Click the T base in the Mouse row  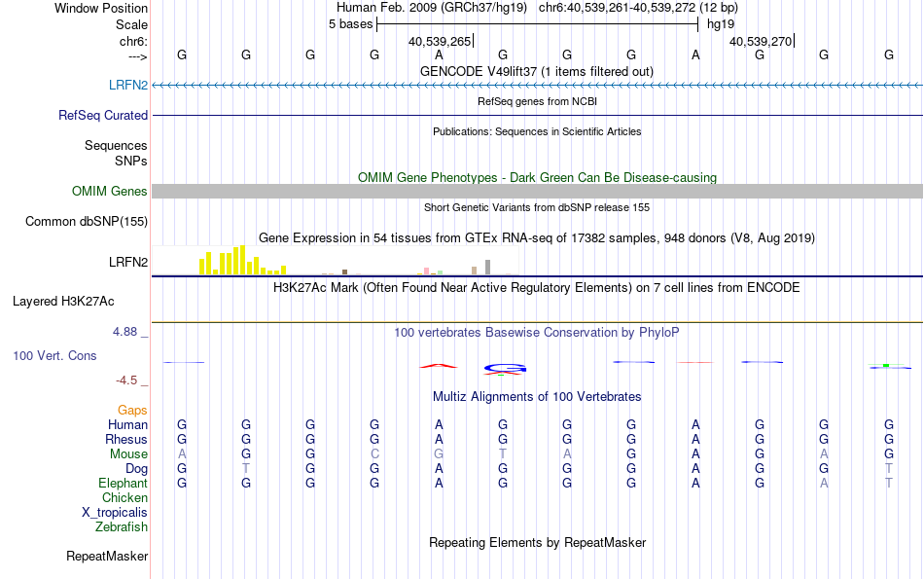503,454
